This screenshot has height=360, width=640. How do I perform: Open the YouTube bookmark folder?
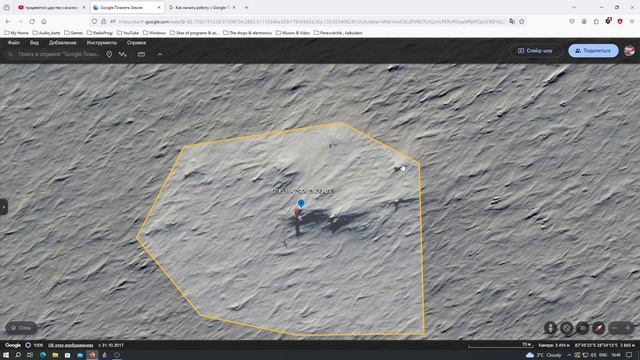pos(128,33)
